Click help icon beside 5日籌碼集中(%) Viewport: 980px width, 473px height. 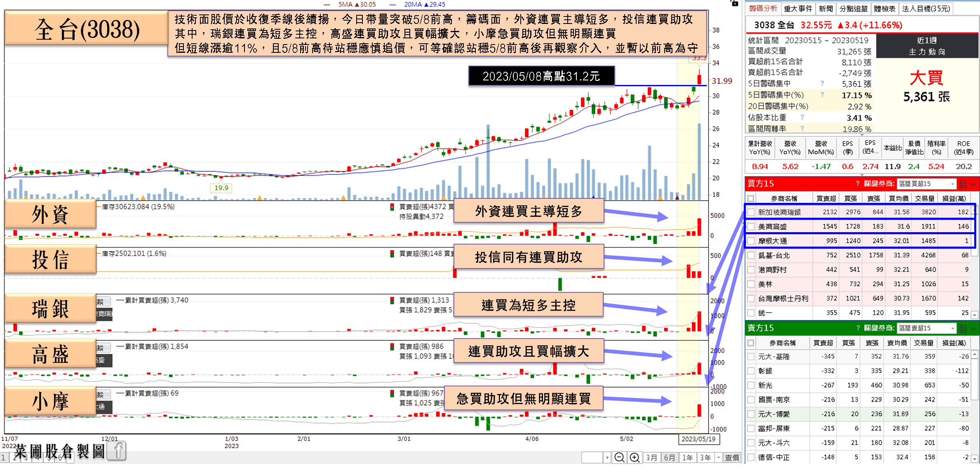[x=822, y=95]
